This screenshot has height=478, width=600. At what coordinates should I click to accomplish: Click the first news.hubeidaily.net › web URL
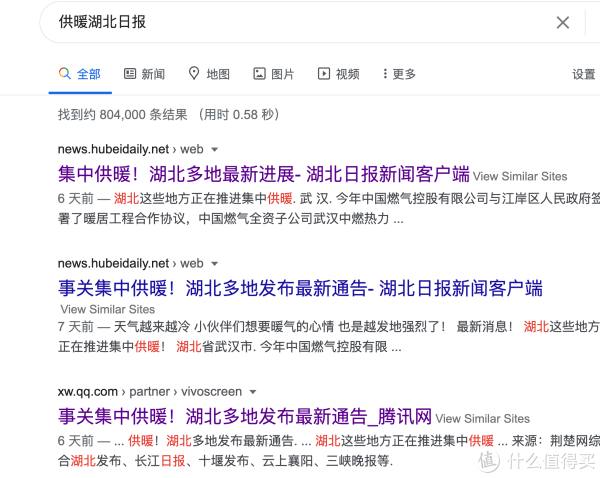pos(130,149)
